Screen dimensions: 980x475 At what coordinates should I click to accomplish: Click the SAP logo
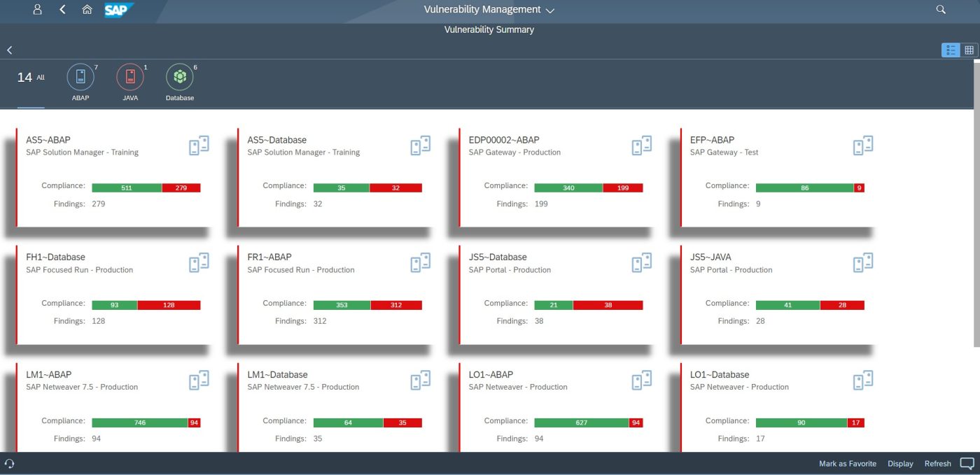point(118,10)
